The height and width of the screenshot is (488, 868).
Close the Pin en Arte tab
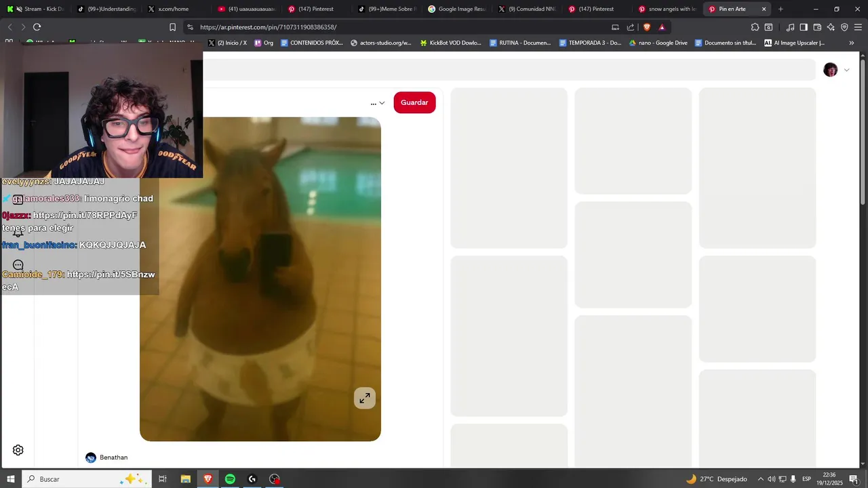764,9
